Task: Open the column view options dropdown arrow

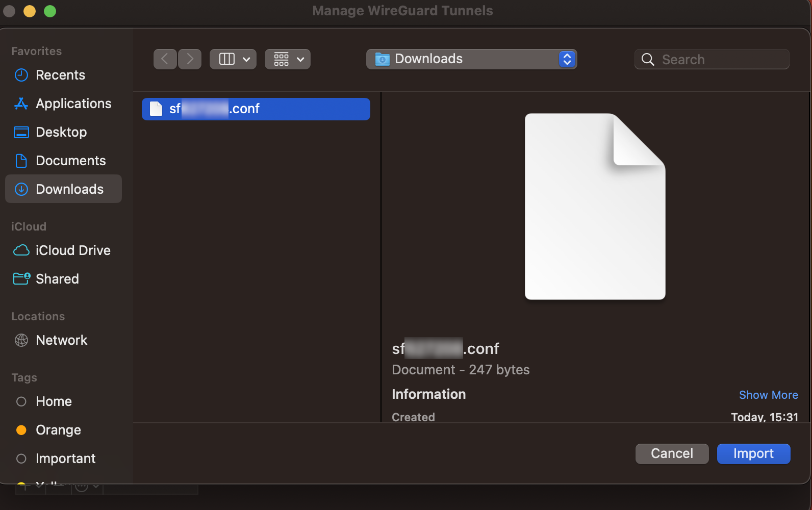Action: coord(246,59)
